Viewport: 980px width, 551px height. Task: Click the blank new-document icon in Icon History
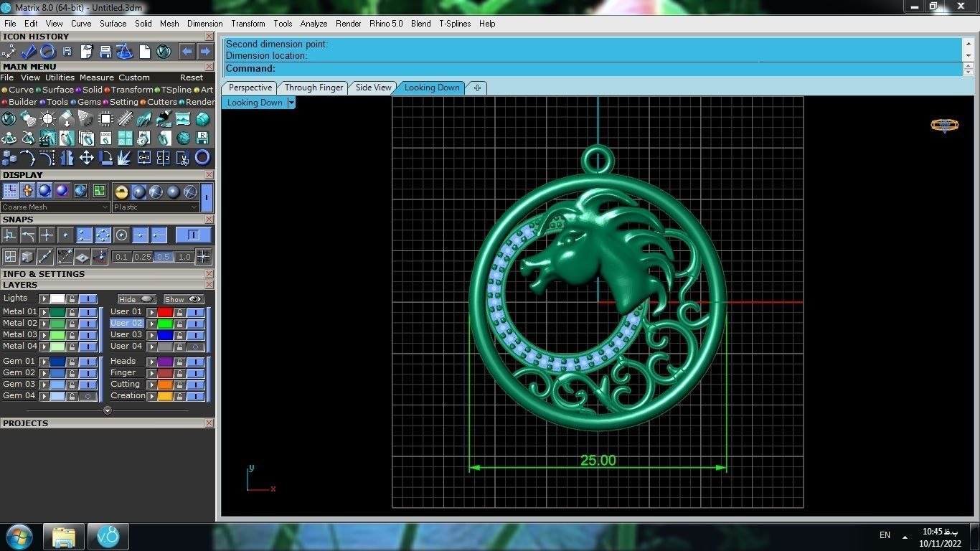pos(144,52)
